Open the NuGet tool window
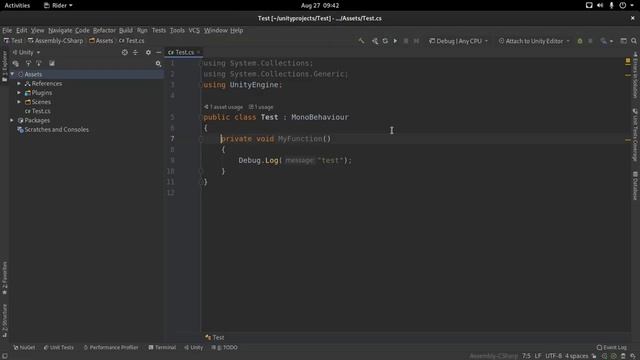Image resolution: width=640 pixels, height=360 pixels. (24, 347)
